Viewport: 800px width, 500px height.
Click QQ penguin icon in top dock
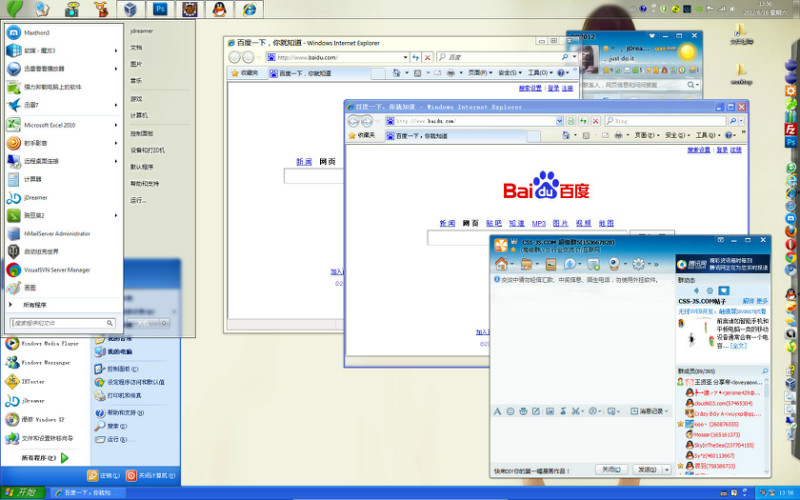pos(219,9)
